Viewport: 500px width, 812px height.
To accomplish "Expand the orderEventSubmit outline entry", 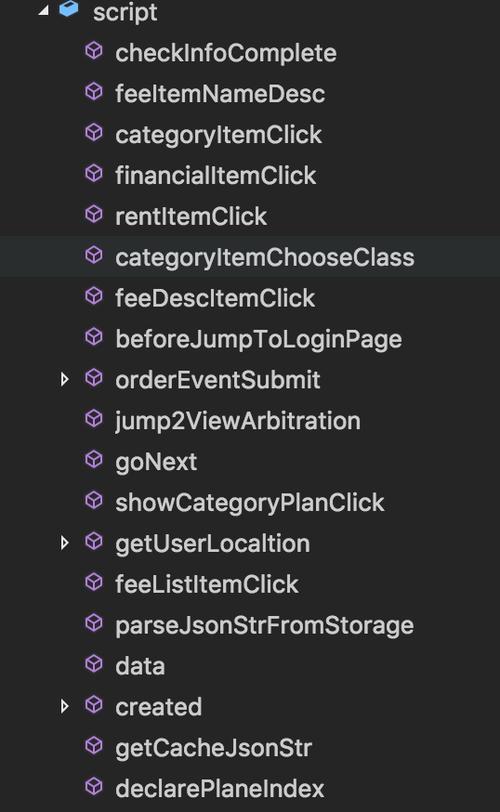I will pos(65,379).
